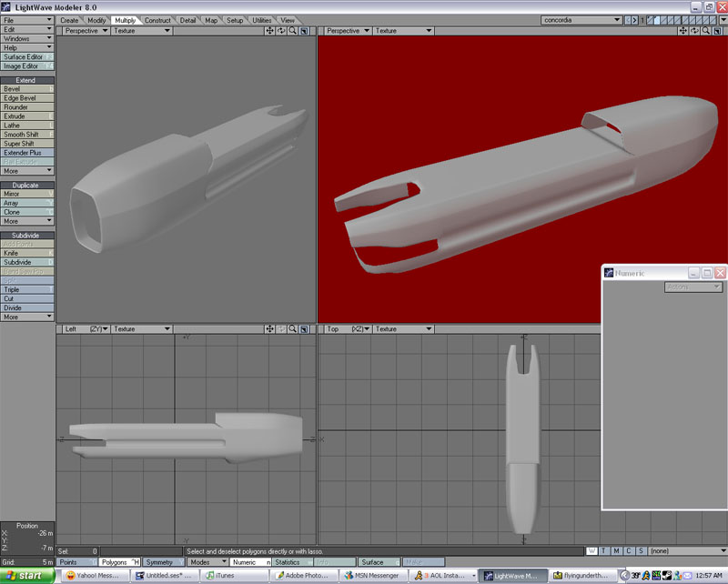Click the zoom magnifier icon in the top-left viewport

pyautogui.click(x=292, y=31)
